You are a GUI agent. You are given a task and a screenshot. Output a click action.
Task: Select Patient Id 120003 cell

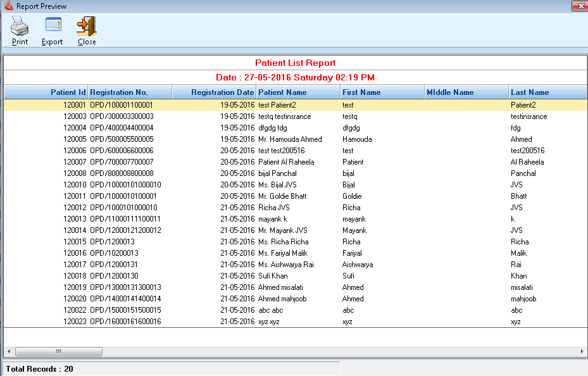coord(74,116)
